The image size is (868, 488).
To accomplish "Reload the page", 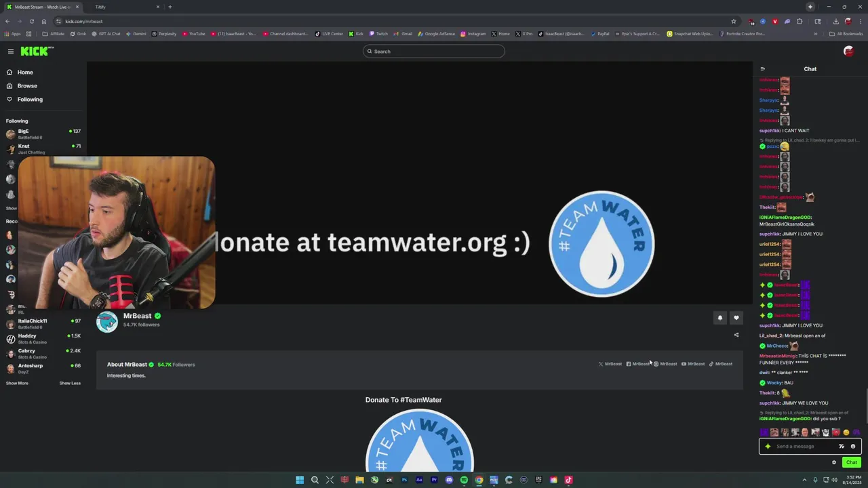I will 31,21.
